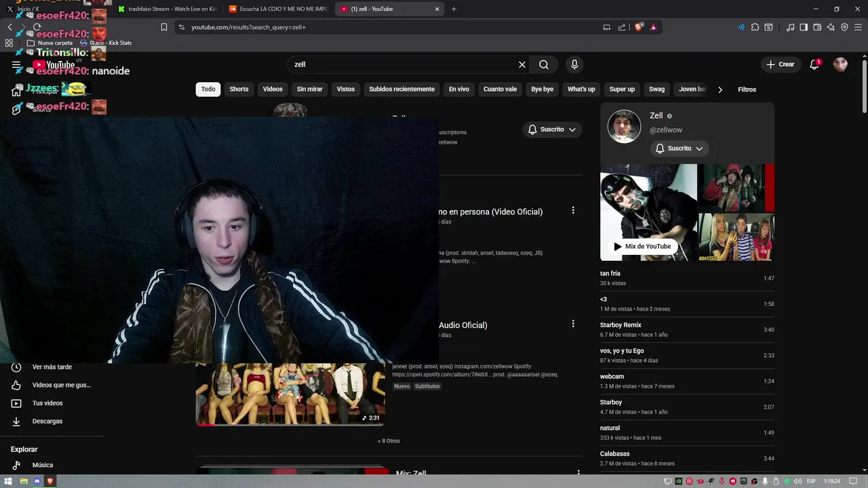Open Discord from the taskbar
This screenshot has width=868, height=488.
(37, 481)
